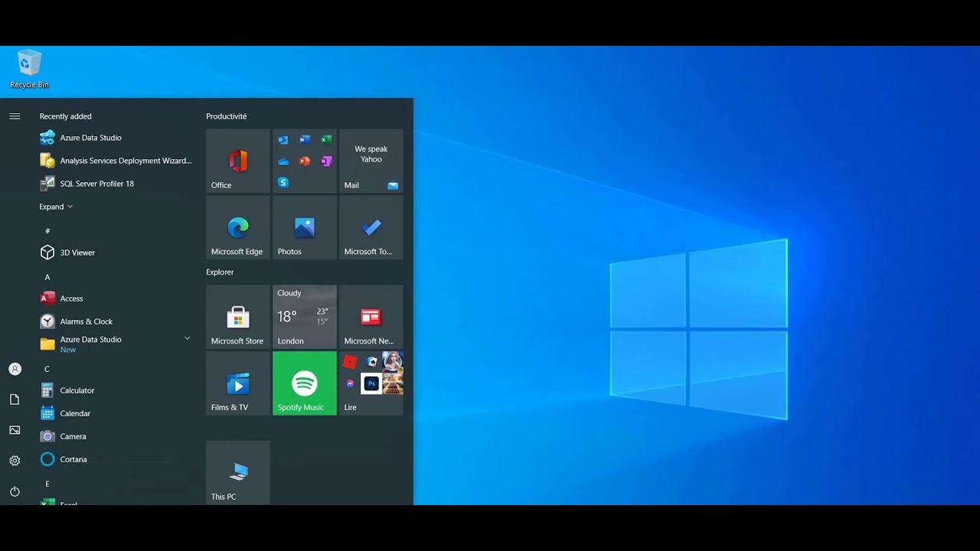Open Pictures from Start sidebar
The width and height of the screenshot is (980, 551).
15,430
